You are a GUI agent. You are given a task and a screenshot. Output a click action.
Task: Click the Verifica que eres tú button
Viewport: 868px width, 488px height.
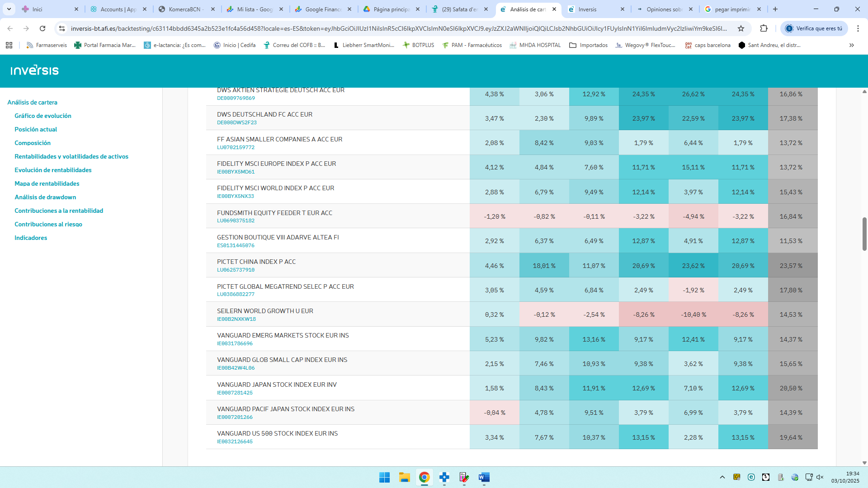[814, 28]
